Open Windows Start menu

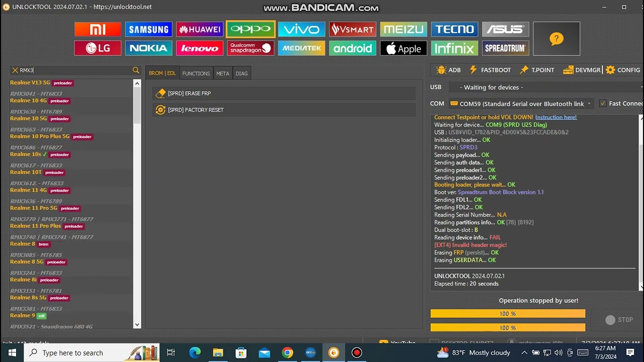click(x=12, y=353)
